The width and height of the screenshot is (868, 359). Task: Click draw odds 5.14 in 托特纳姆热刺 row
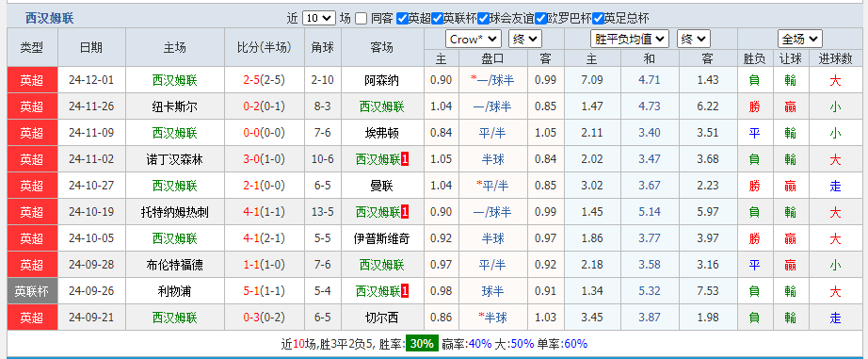pos(650,212)
